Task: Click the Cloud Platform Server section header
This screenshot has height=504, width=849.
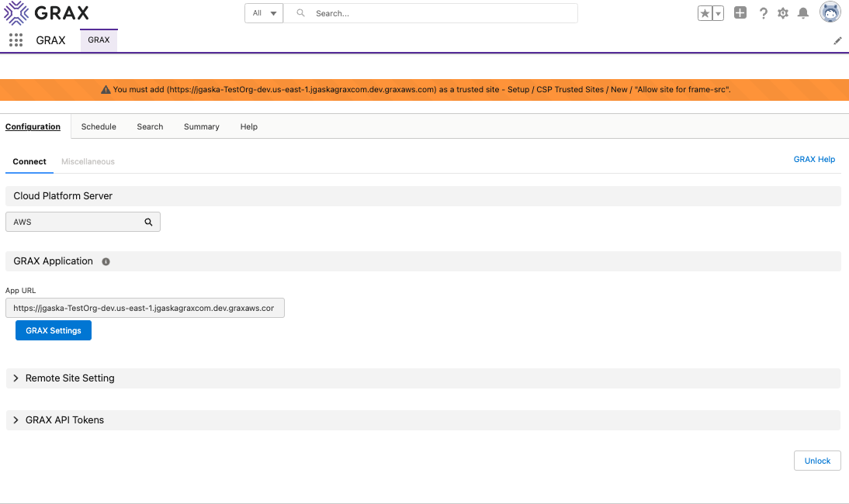Action: pyautogui.click(x=423, y=196)
